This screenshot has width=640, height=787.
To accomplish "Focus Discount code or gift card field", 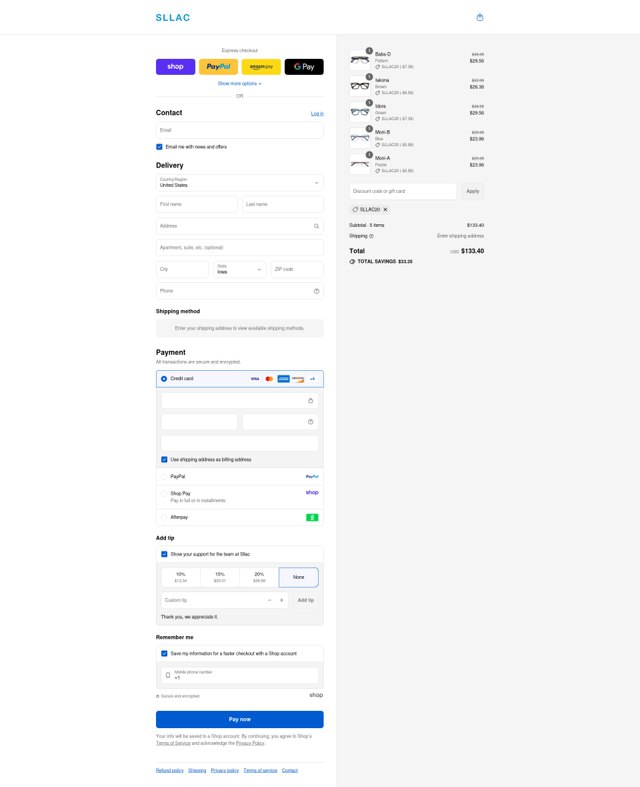I will 403,191.
